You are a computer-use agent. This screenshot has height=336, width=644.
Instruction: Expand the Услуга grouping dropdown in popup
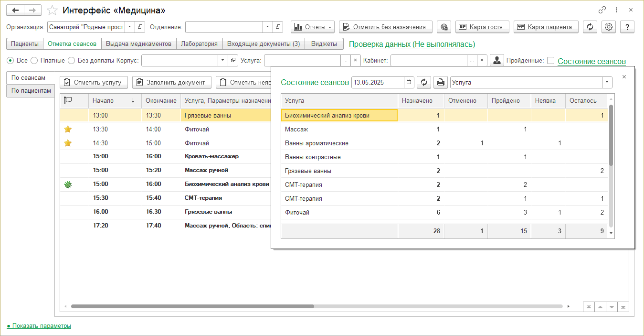point(607,83)
